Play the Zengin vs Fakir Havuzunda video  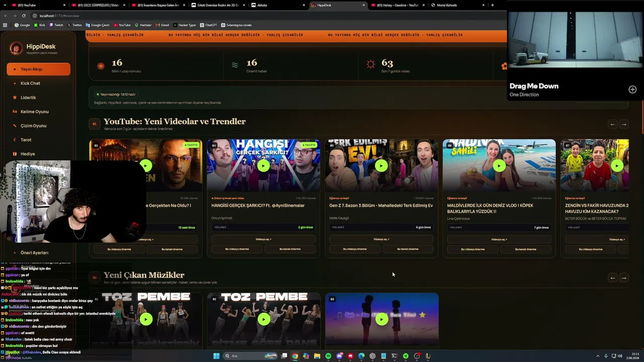pyautogui.click(x=617, y=165)
